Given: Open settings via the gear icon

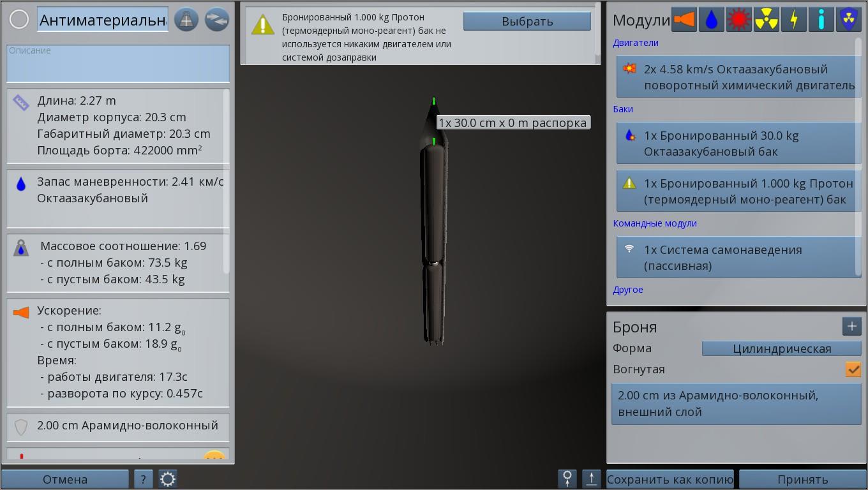Looking at the screenshot, I should [x=168, y=479].
